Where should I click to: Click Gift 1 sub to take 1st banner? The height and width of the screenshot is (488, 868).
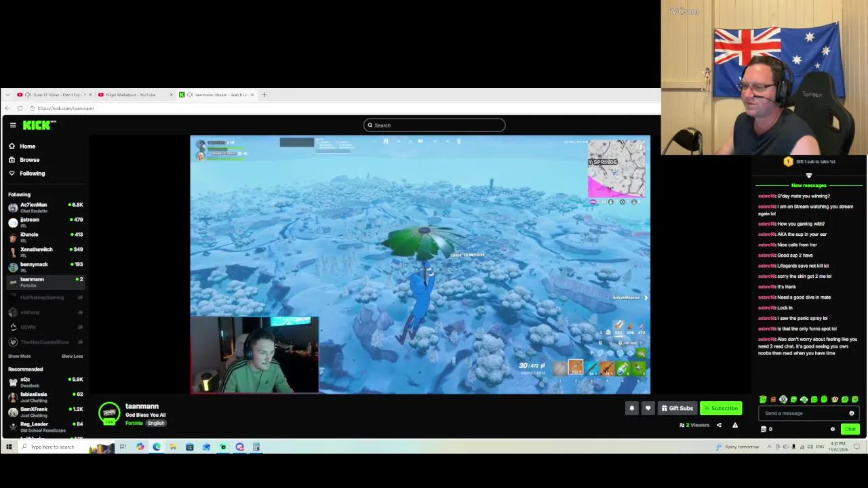810,162
